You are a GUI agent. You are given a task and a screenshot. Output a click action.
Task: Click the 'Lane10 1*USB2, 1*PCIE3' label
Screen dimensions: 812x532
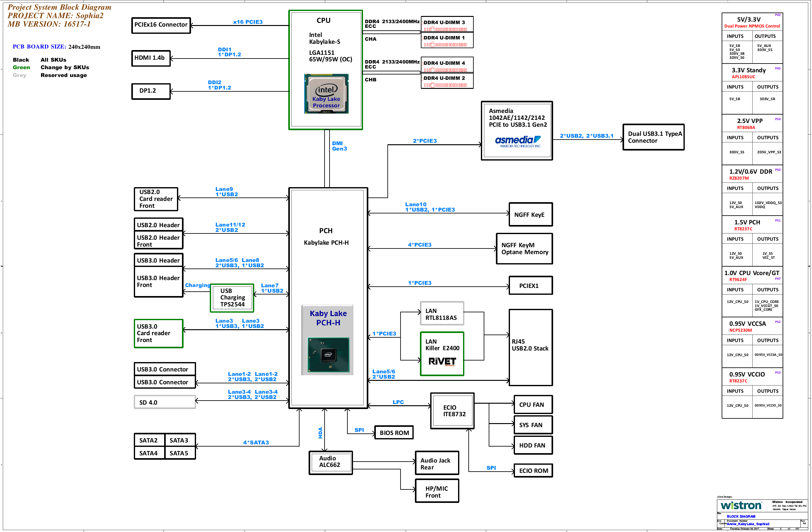pyautogui.click(x=430, y=207)
